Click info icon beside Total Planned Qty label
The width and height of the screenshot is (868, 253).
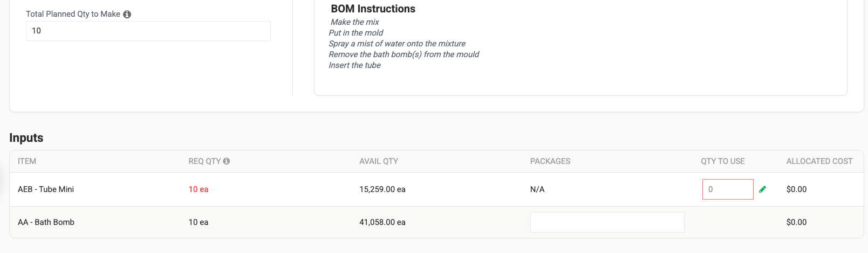tap(127, 15)
